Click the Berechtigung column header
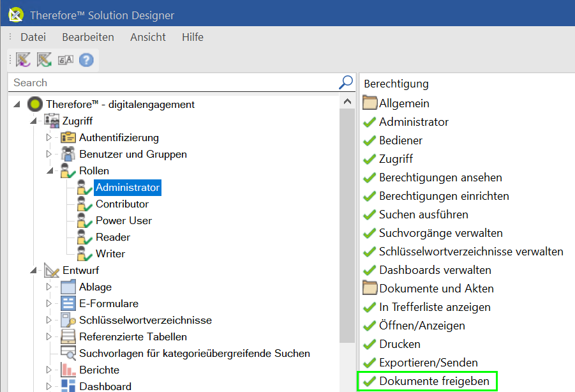The image size is (575, 392). pyautogui.click(x=396, y=84)
